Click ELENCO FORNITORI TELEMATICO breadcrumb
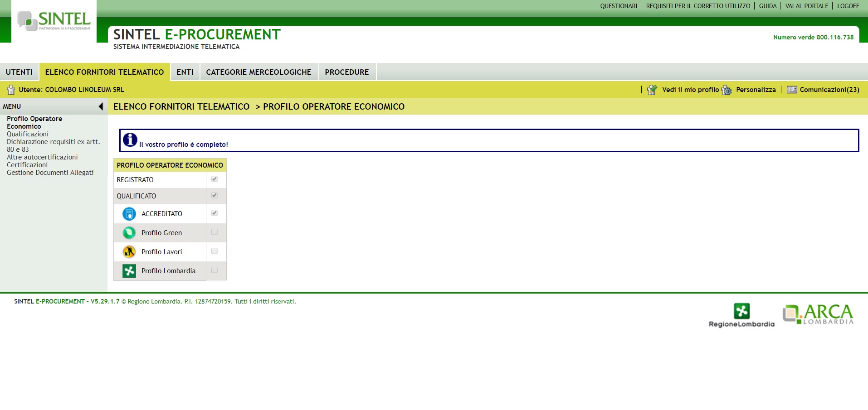This screenshot has width=868, height=410. click(x=181, y=106)
